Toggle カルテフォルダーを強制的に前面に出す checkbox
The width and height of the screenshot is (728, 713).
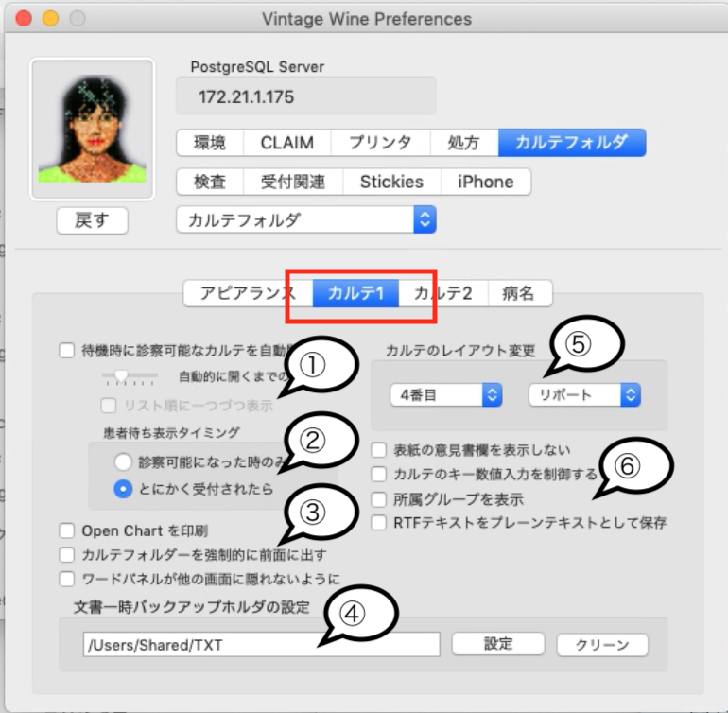(x=67, y=555)
